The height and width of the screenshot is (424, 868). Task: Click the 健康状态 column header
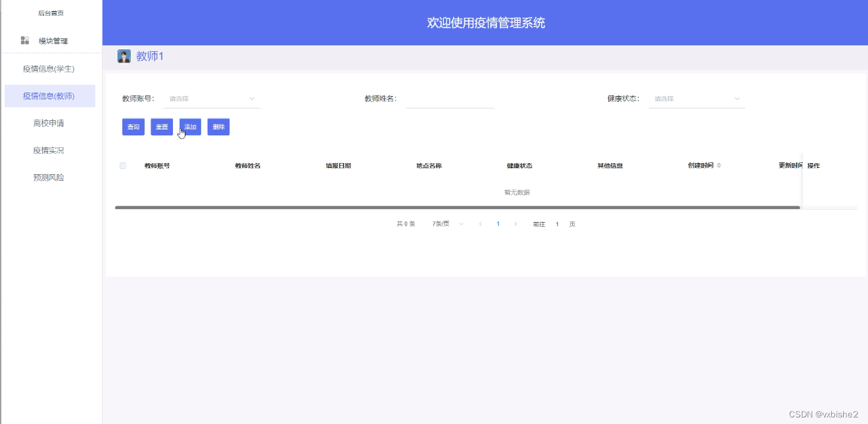coord(519,166)
